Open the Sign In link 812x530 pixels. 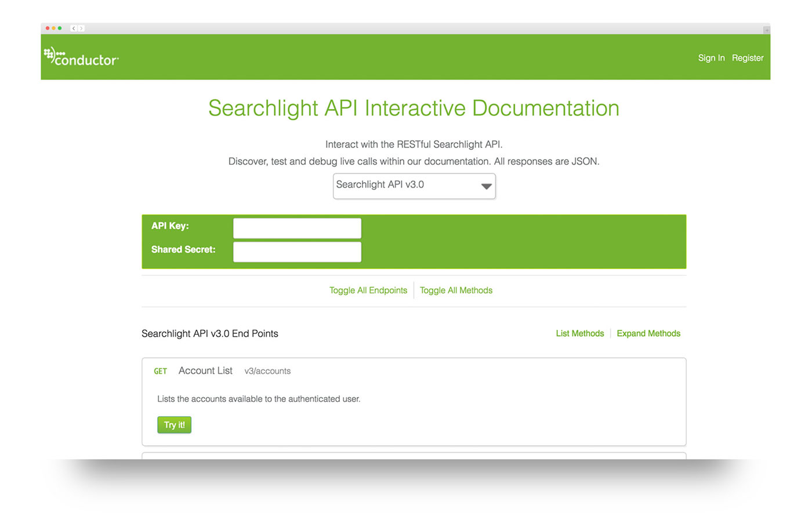click(x=711, y=58)
